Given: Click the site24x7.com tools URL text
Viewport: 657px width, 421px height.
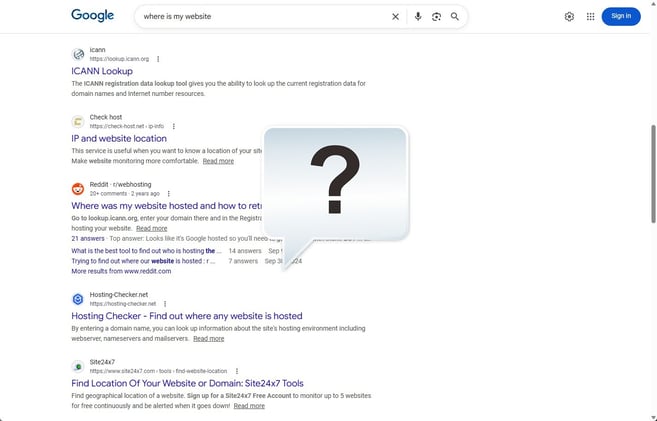Looking at the screenshot, I should 158,371.
